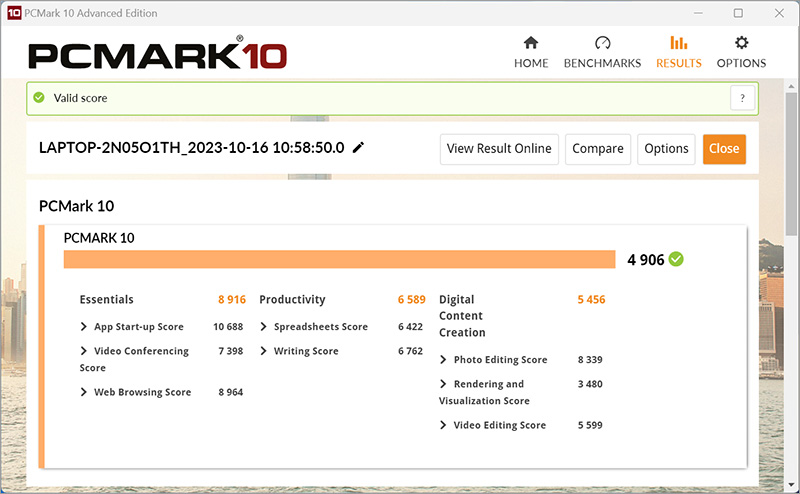Viewport: 800px width, 494px height.
Task: Click the 7 398 Video Conferencing value
Action: (x=231, y=351)
